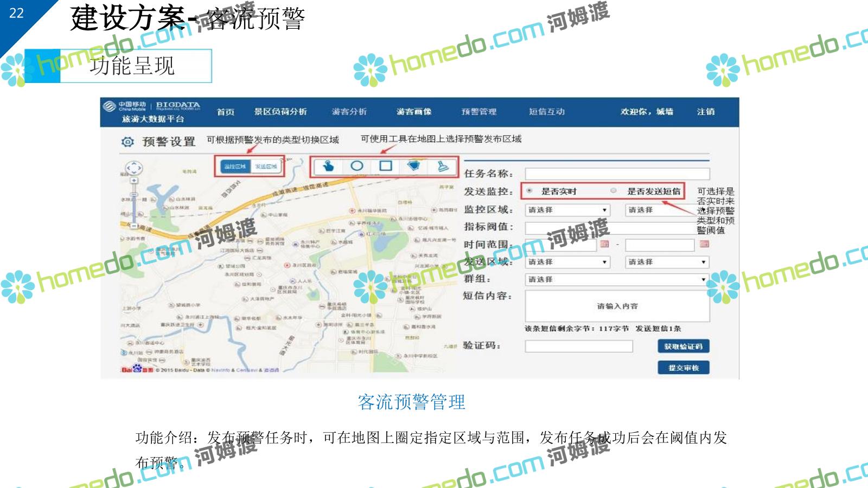Viewport: 868px width, 488px height.
Task: Click the 获取验证码 button
Action: pyautogui.click(x=683, y=346)
